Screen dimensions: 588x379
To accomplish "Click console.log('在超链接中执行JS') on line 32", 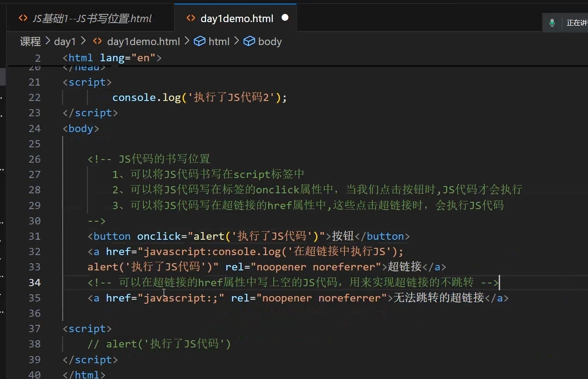I will pos(305,251).
